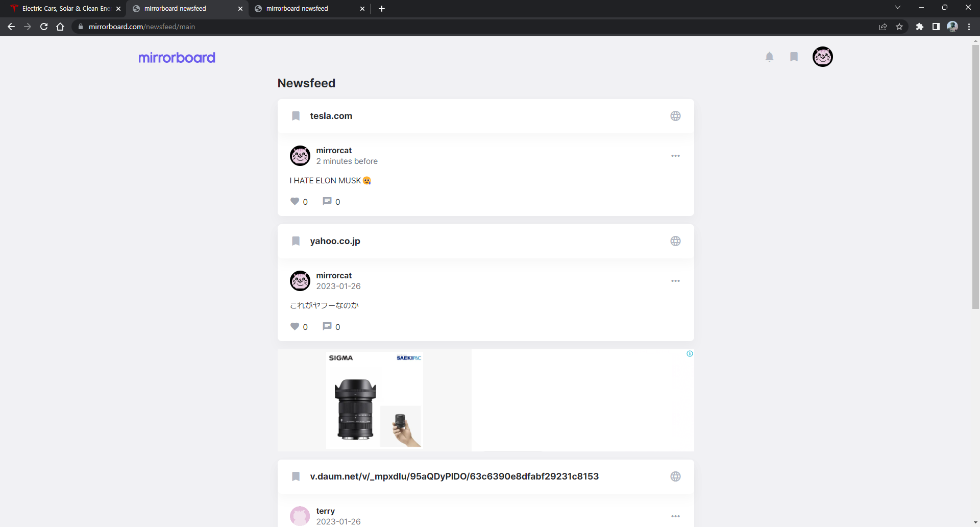
Task: Bookmark this page with the star icon
Action: (899, 27)
